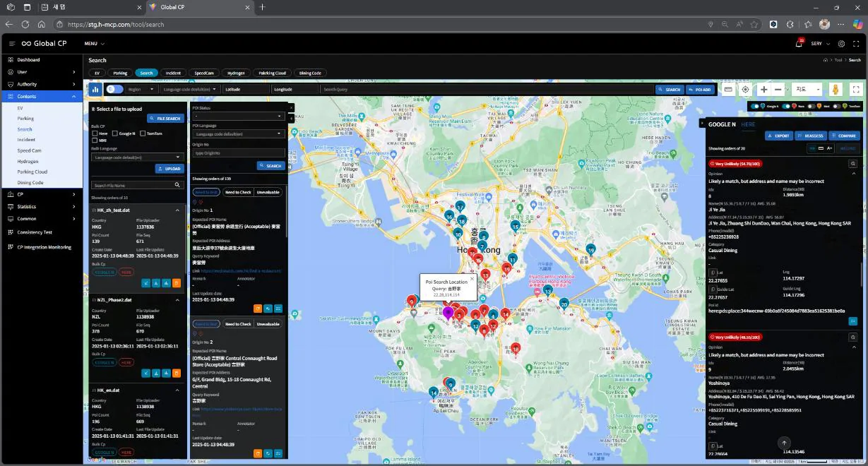
Task: Collapse the HK_zh_test.dat file card
Action: (x=177, y=210)
